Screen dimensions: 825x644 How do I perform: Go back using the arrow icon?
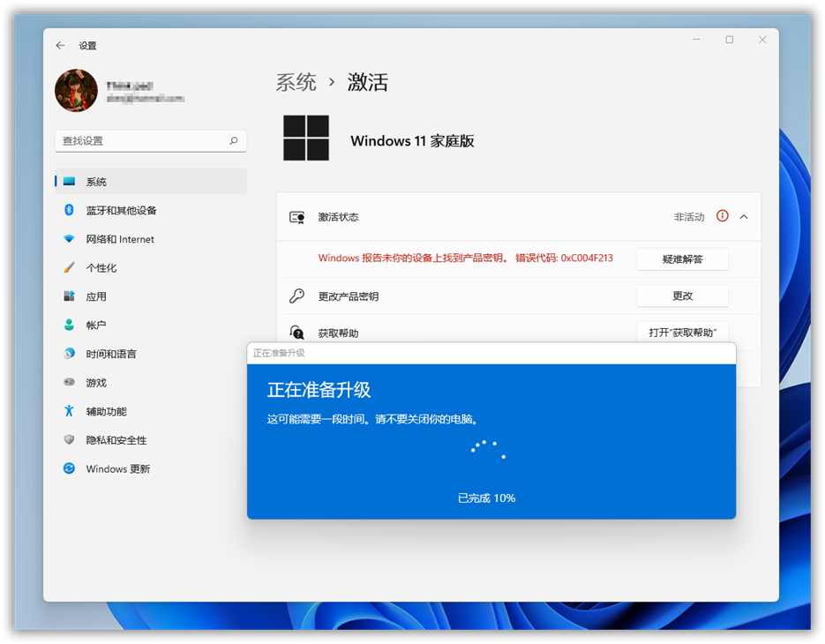click(60, 45)
